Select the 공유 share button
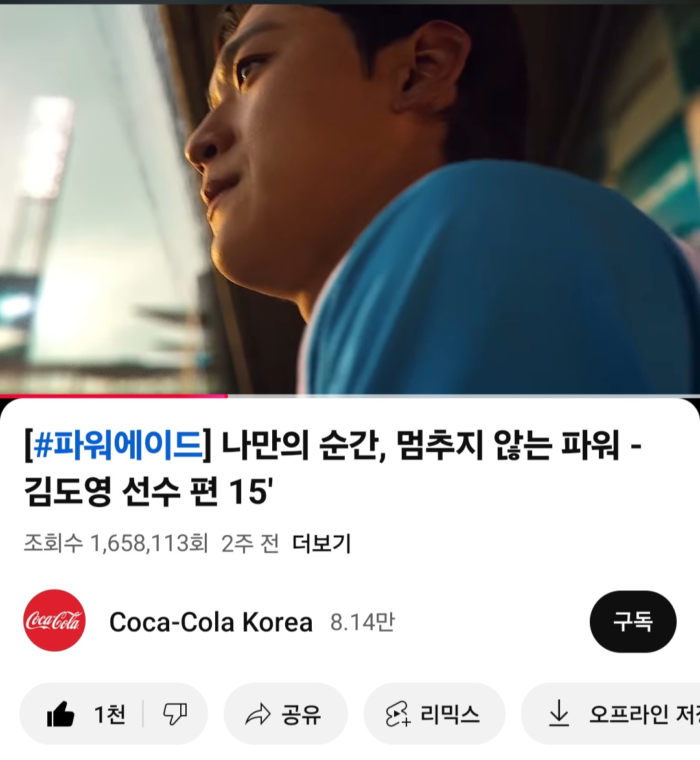Image resolution: width=700 pixels, height=760 pixels. click(286, 714)
